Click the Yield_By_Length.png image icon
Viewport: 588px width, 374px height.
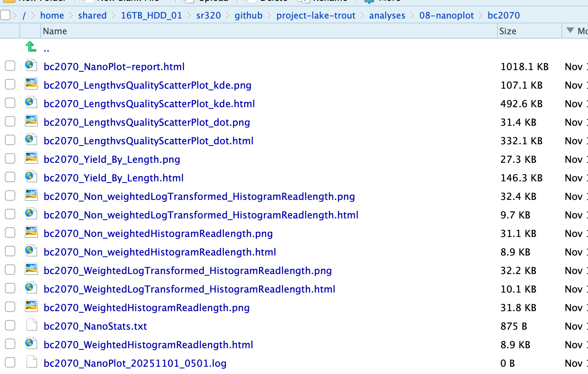(31, 158)
